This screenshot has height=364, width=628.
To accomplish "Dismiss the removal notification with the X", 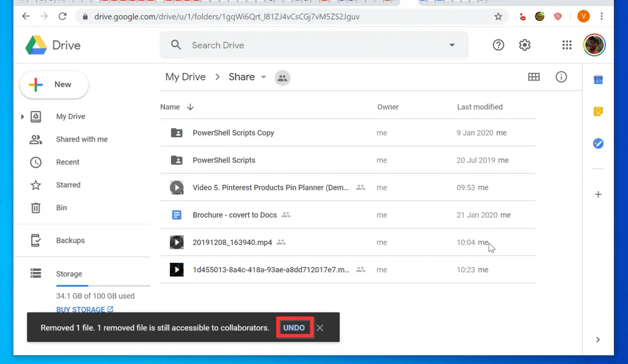I will (320, 327).
